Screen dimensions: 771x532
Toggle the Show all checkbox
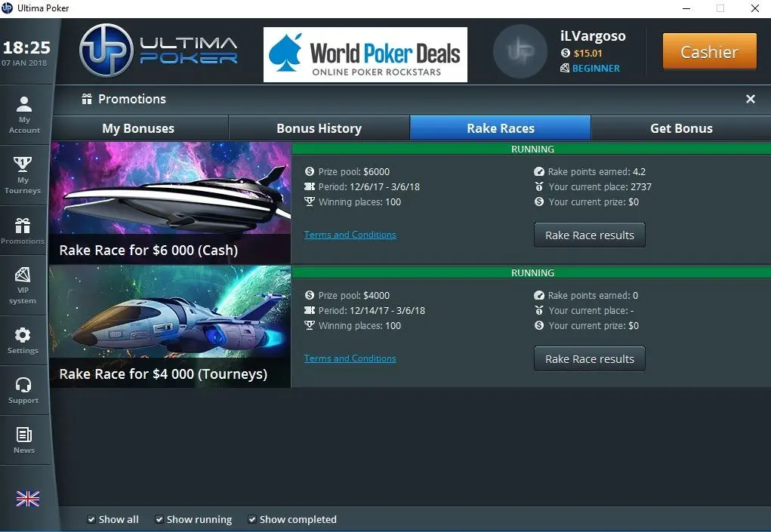point(91,519)
